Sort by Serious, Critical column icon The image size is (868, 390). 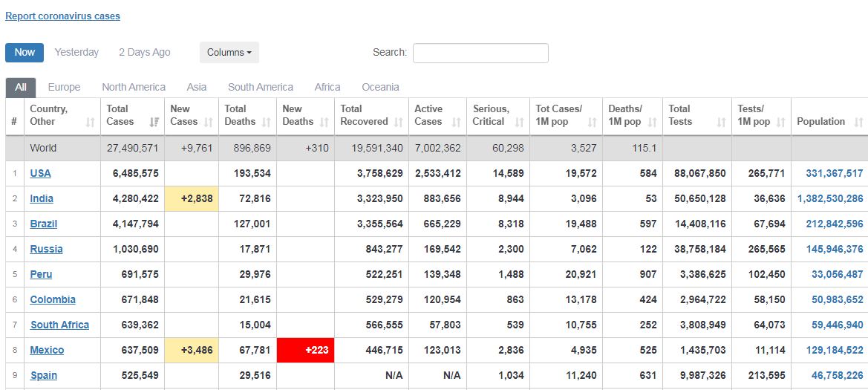(x=520, y=123)
